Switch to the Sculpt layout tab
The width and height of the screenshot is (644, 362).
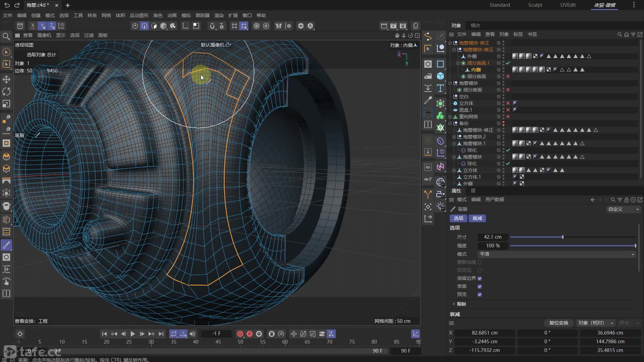535,5
